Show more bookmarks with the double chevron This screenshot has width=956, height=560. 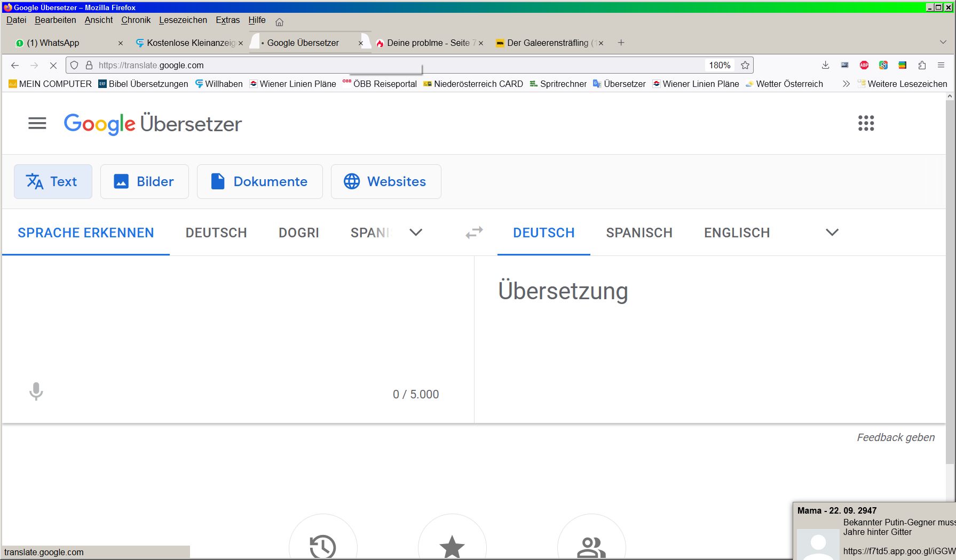pos(846,84)
